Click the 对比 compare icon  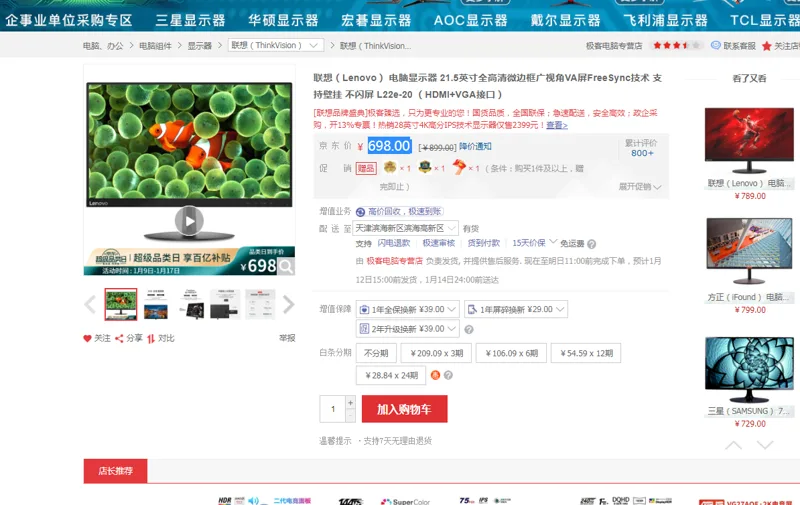[151, 339]
